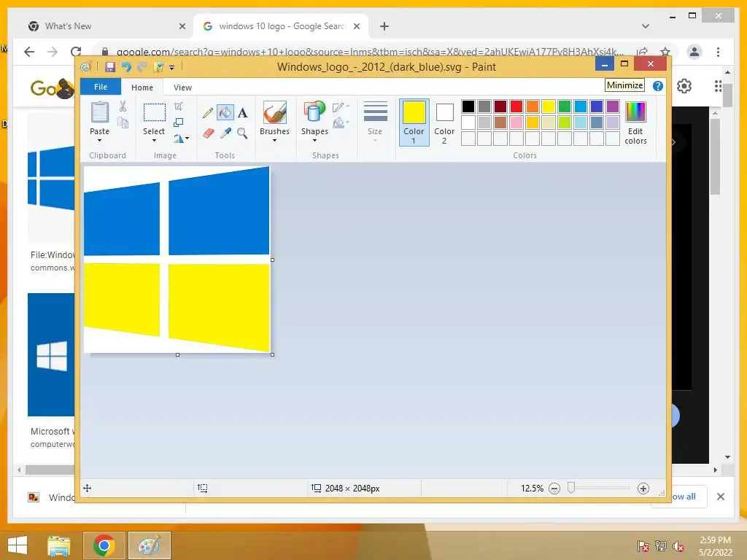
Task: Click the Windows Start button
Action: click(x=18, y=545)
